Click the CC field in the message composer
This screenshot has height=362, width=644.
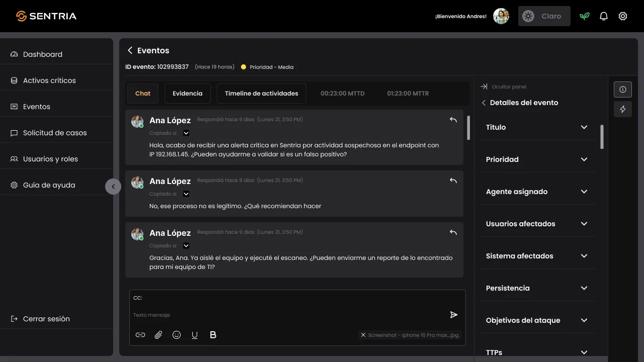pyautogui.click(x=297, y=298)
